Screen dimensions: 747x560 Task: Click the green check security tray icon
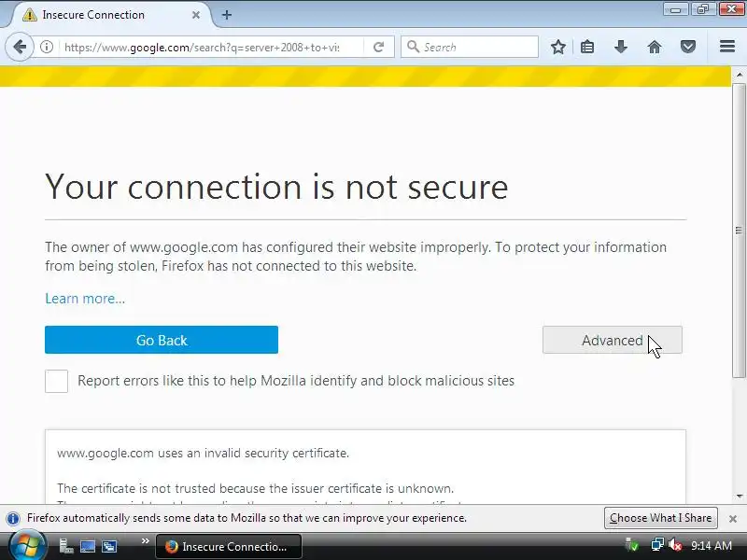click(x=632, y=545)
